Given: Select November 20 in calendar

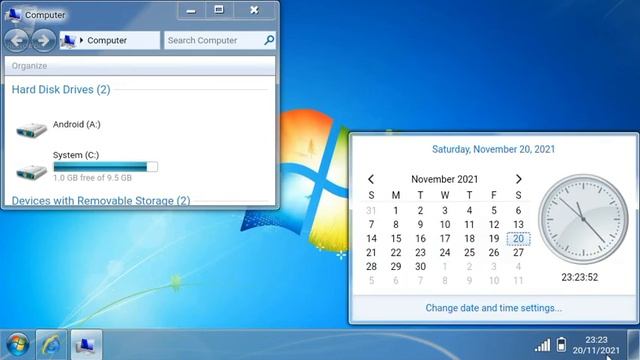Looking at the screenshot, I should pyautogui.click(x=518, y=239).
